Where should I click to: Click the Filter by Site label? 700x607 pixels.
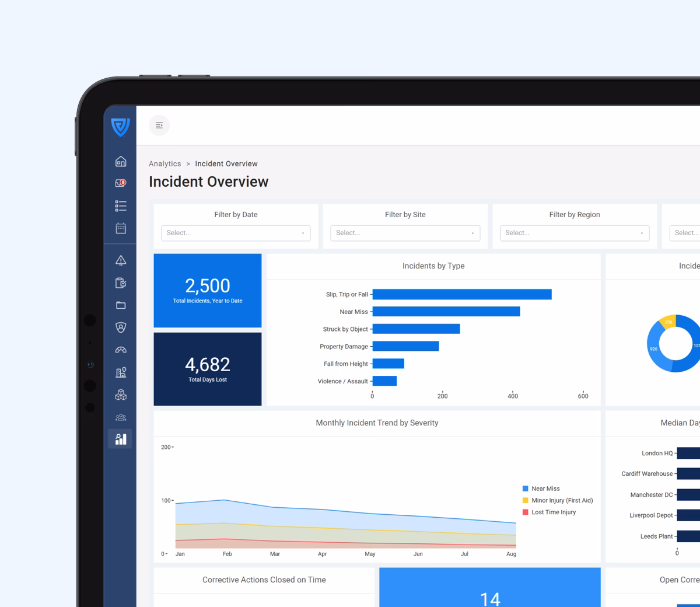tap(405, 215)
